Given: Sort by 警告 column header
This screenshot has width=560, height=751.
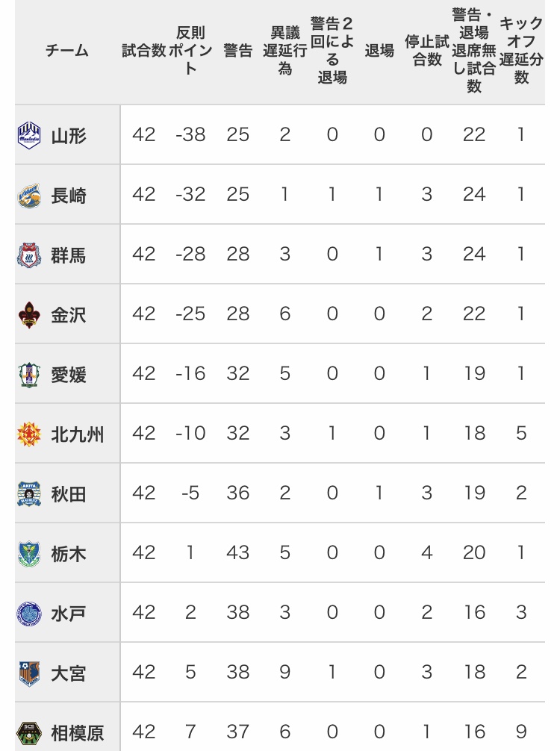Looking at the screenshot, I should 238,51.
